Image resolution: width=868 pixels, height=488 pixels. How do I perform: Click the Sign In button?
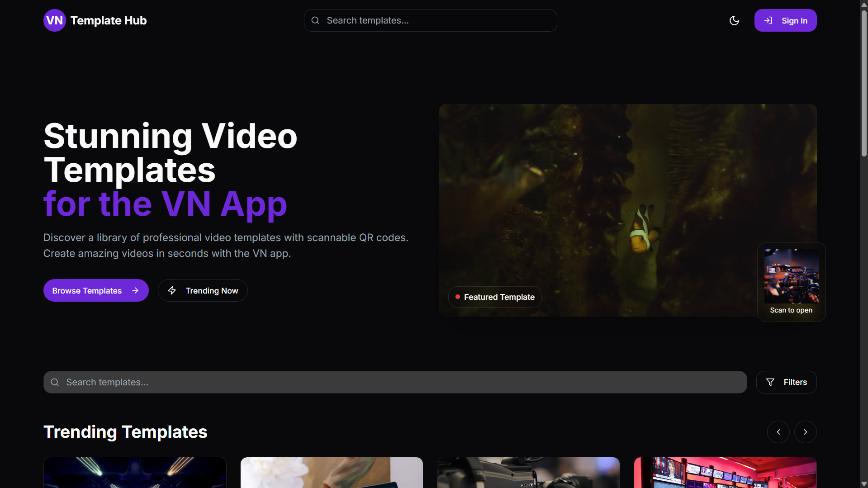(x=785, y=20)
